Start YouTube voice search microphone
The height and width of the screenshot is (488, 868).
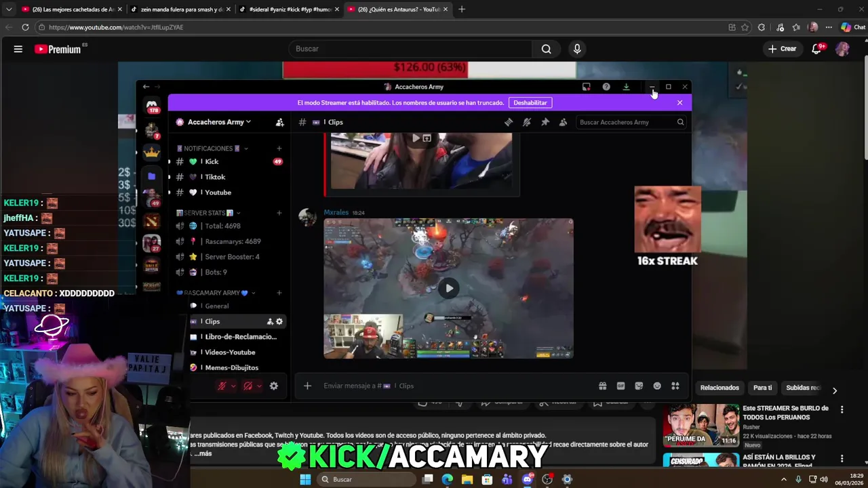(577, 49)
